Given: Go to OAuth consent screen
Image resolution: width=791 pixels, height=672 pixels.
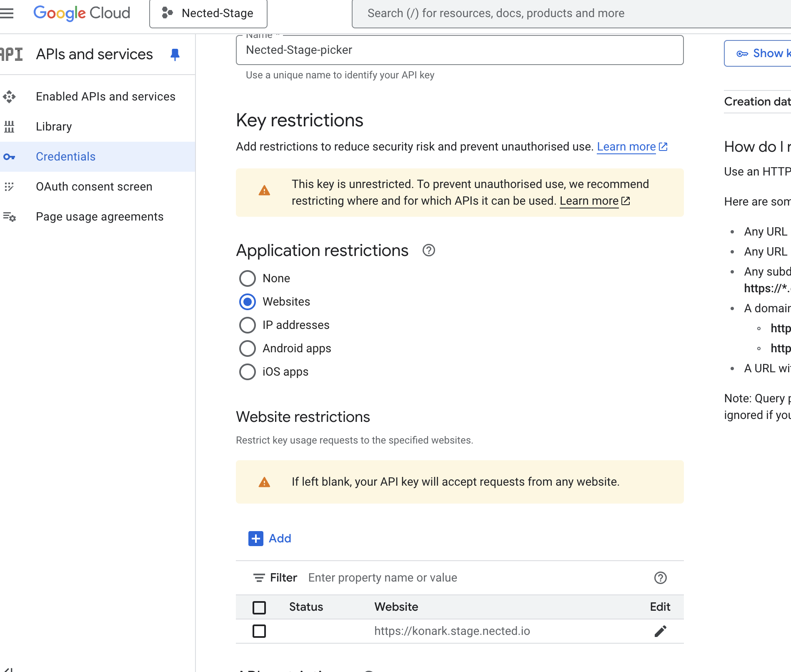Looking at the screenshot, I should [x=94, y=187].
